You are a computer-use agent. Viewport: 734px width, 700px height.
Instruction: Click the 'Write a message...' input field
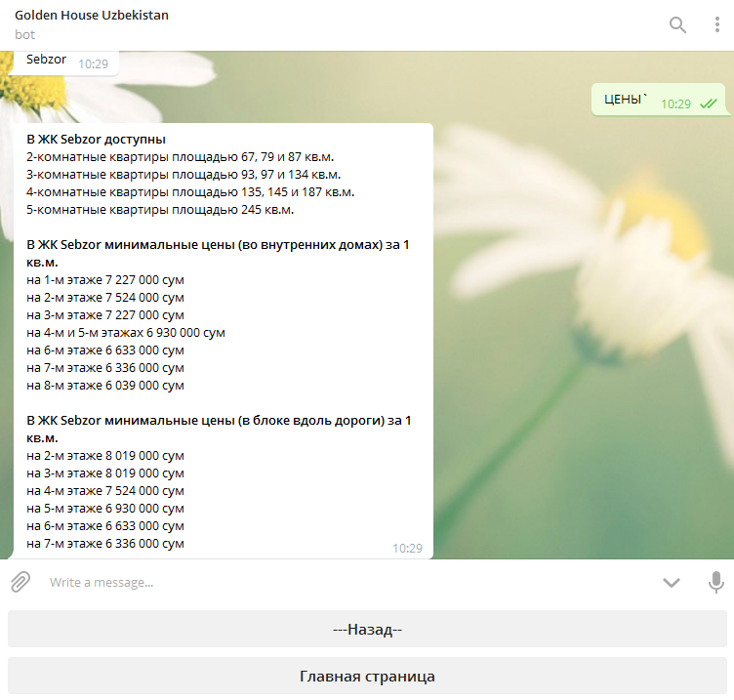pyautogui.click(x=342, y=582)
